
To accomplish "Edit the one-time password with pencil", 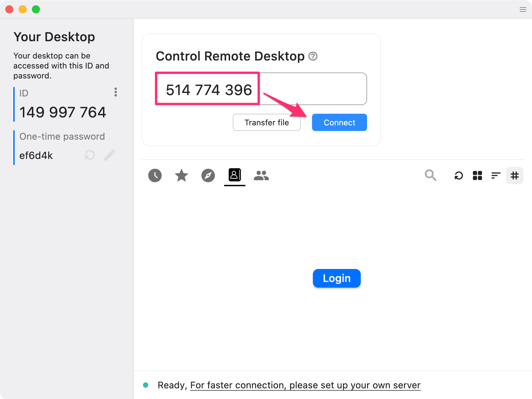I will click(109, 155).
